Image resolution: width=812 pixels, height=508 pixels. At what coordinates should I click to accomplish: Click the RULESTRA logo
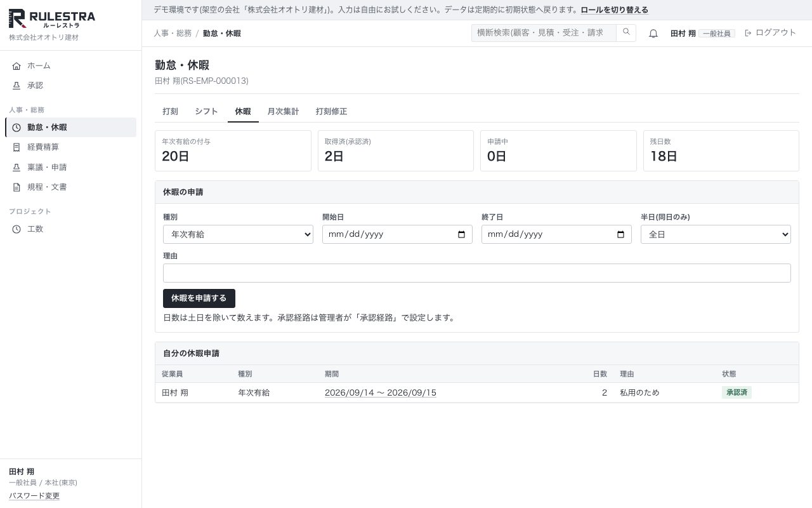tap(52, 19)
